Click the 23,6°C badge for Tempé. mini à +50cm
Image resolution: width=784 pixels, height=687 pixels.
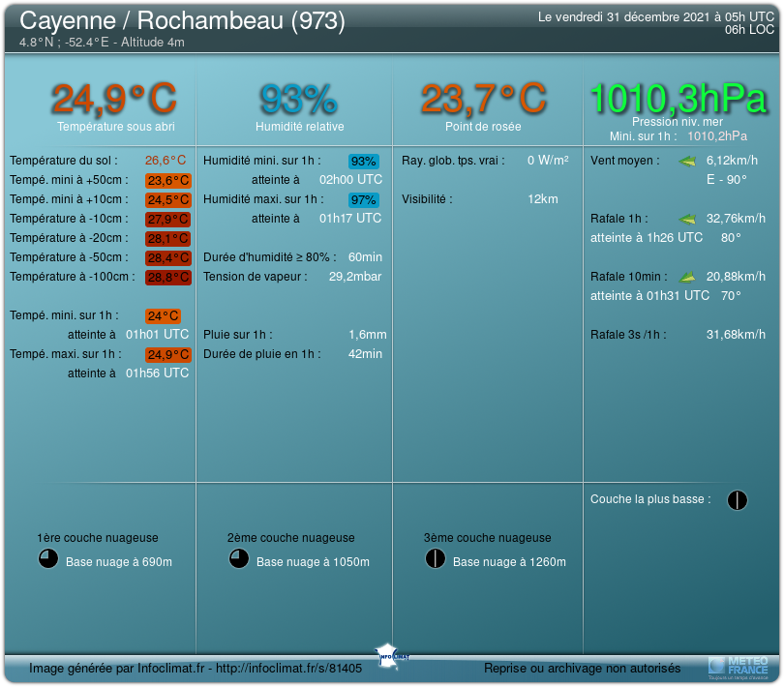click(x=167, y=180)
